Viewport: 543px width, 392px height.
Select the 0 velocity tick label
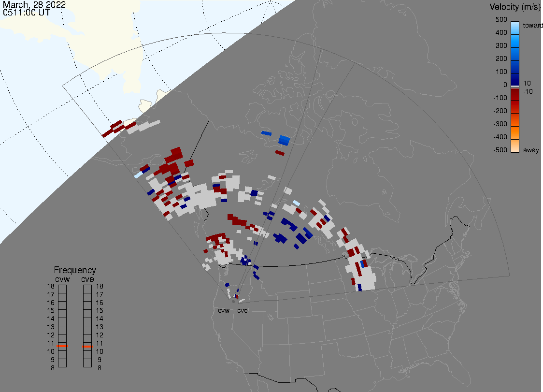(x=505, y=85)
